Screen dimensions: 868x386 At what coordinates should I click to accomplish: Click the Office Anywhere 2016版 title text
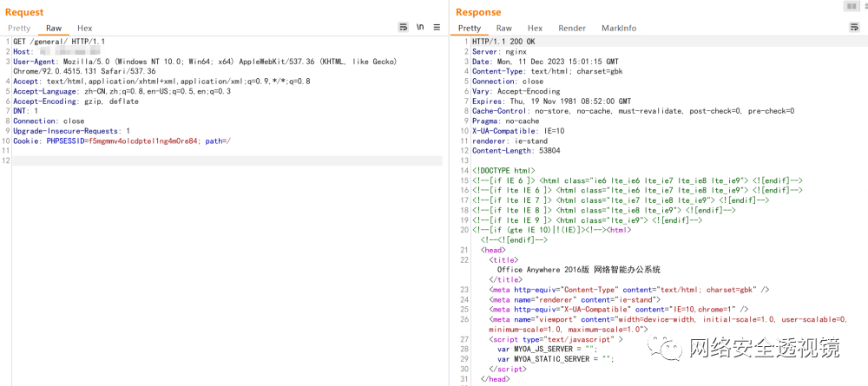[x=579, y=270]
